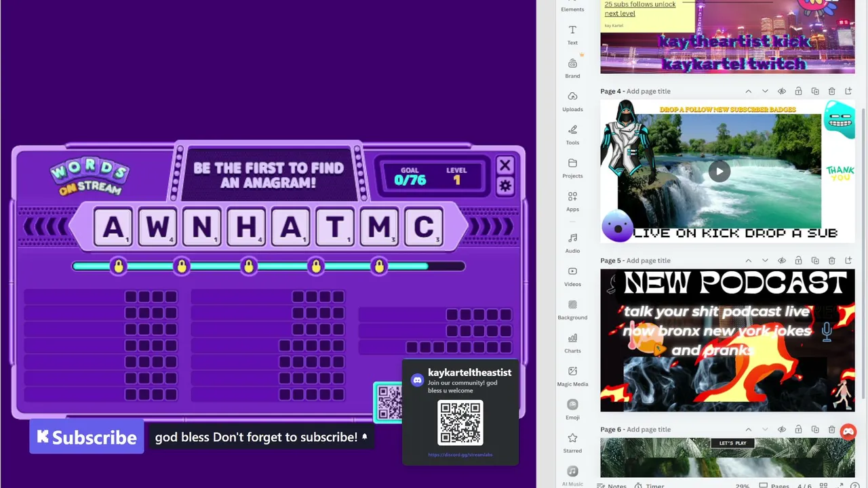Open the AI Music app

point(572,475)
